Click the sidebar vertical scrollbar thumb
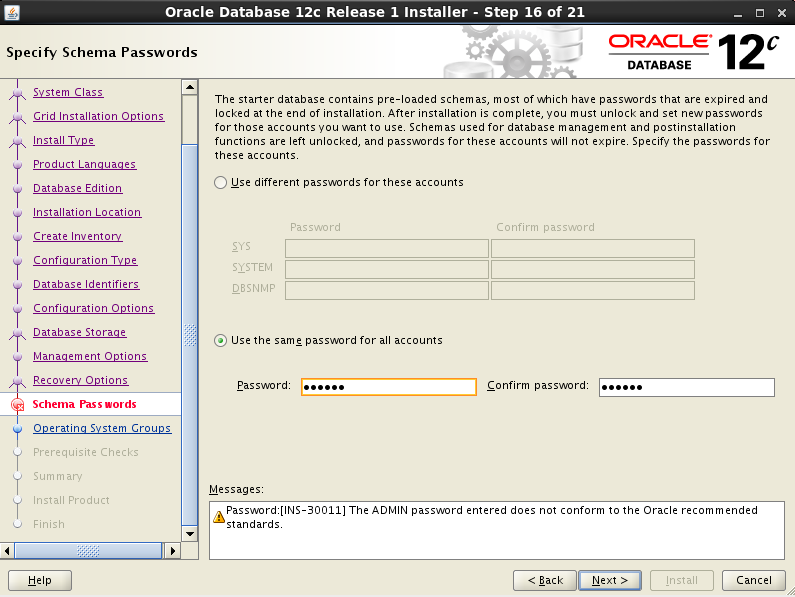Viewport: 795px width, 597px height. click(190, 335)
